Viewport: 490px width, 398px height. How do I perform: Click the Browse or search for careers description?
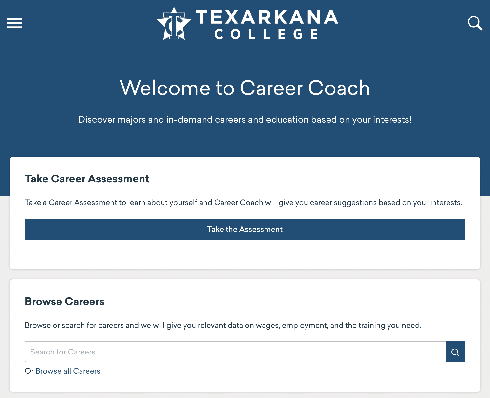[223, 325]
